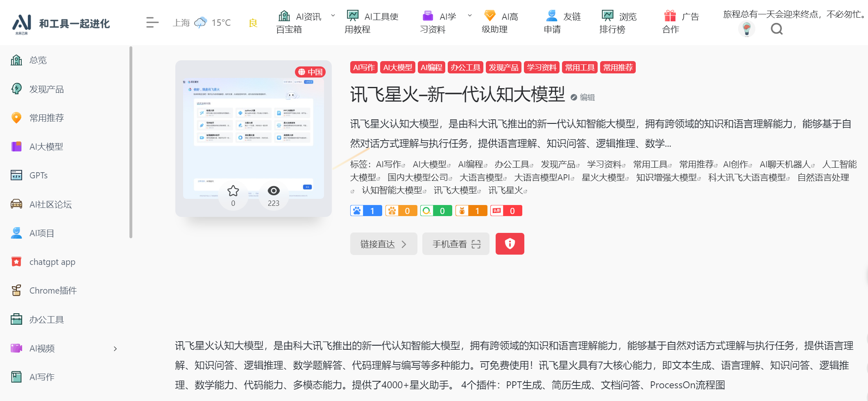Select 常用推荐 pin icon in sidebar
Screen dimensions: 868x401
pos(16,118)
